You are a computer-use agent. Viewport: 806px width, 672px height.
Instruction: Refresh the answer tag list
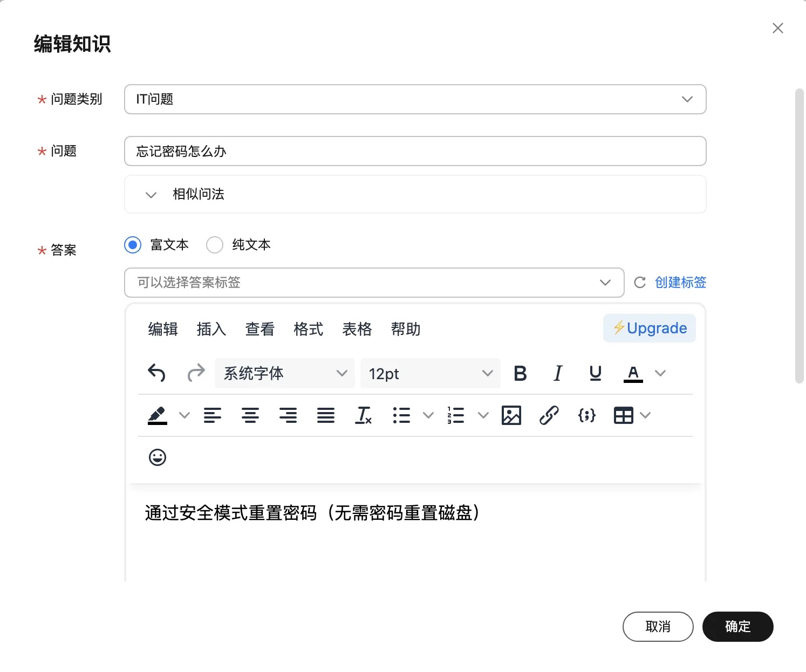tap(640, 283)
